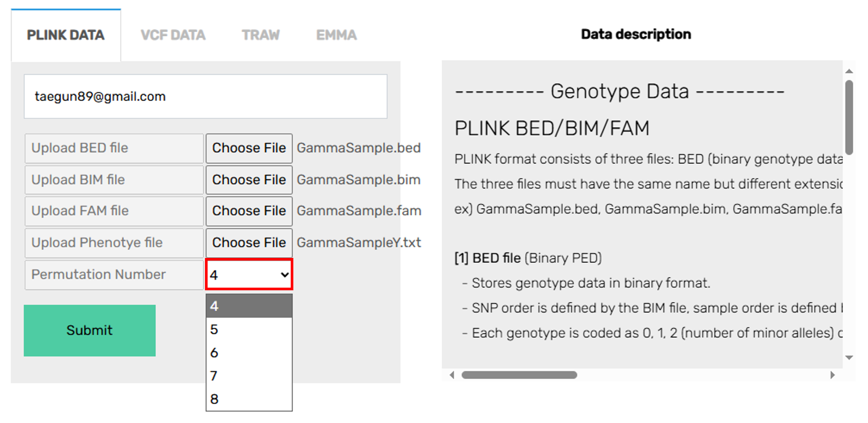Click the horizontal scroll right arrow

coord(833,375)
